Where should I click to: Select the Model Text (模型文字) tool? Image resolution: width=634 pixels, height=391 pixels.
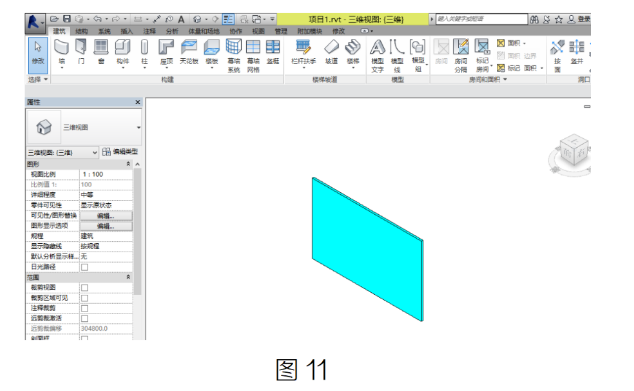(377, 55)
